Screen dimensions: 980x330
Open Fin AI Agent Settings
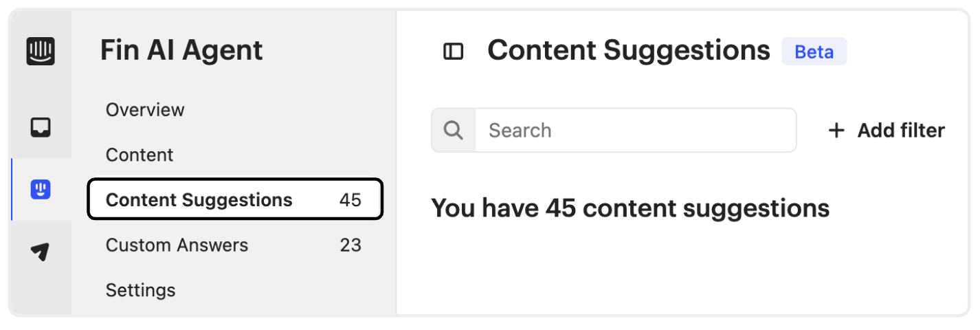141,290
